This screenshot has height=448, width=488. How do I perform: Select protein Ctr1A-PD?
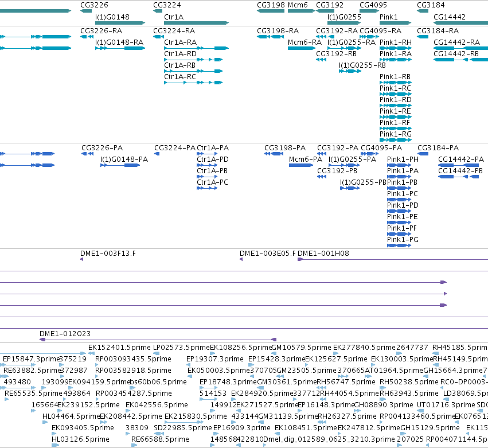click(x=213, y=159)
